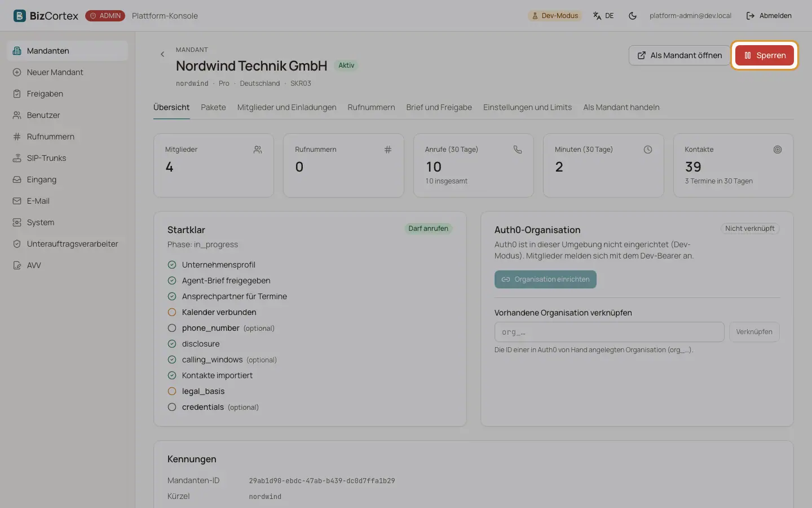This screenshot has width=812, height=508.
Task: Click the Dev-Modus badge
Action: pyautogui.click(x=555, y=16)
